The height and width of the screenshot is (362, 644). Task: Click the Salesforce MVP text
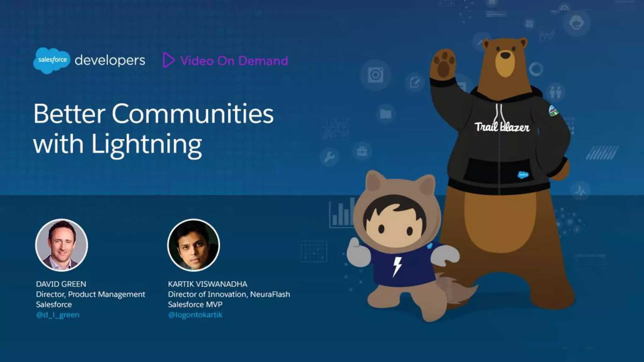tap(195, 304)
